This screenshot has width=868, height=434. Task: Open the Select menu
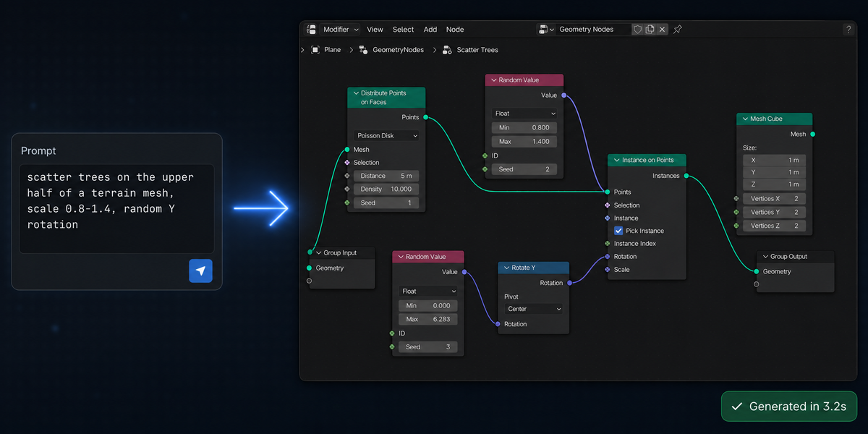point(403,30)
